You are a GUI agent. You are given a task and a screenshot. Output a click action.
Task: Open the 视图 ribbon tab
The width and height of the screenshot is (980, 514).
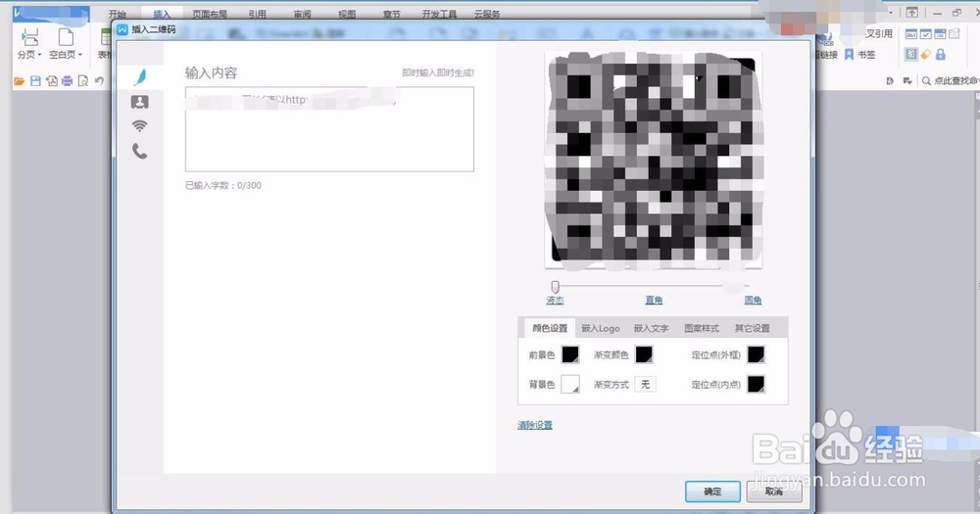point(347,14)
